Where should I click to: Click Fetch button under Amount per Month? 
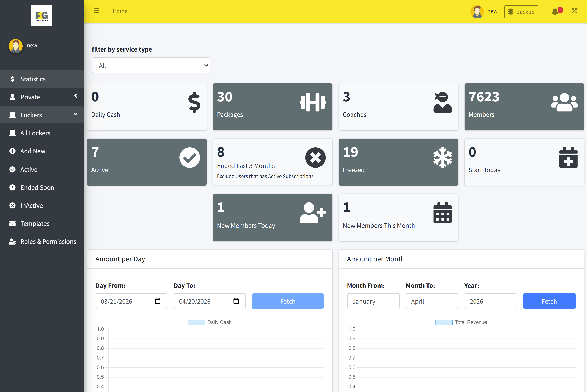[x=549, y=301]
